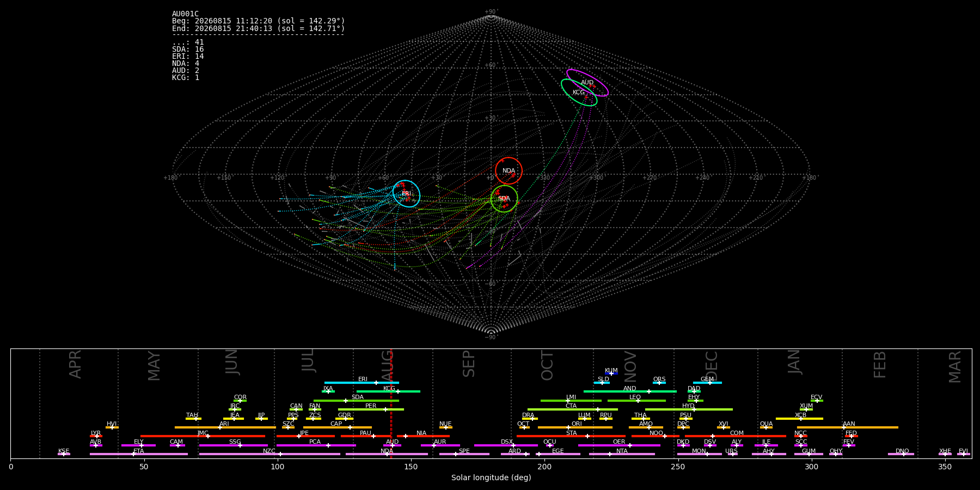Viewport: 980px width, 490px height.
Task: Click the 'SDA: 16' count entry
Action: click(x=188, y=50)
